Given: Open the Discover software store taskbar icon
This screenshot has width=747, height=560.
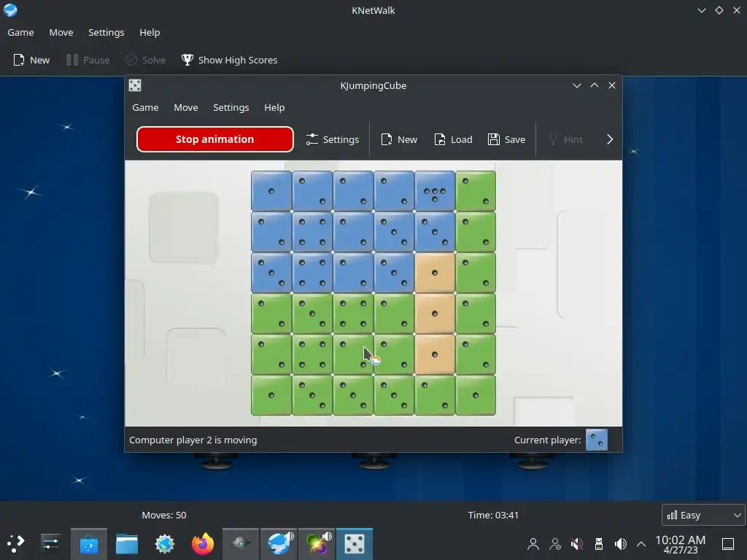Looking at the screenshot, I should (88, 544).
